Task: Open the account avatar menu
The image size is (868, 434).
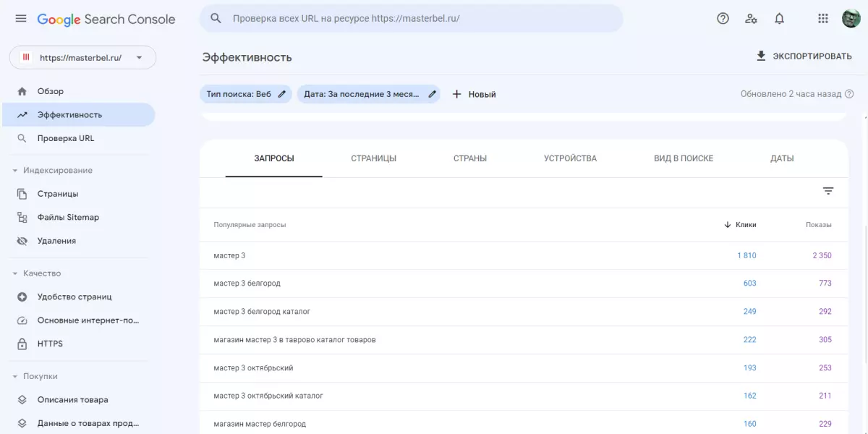Action: [851, 19]
